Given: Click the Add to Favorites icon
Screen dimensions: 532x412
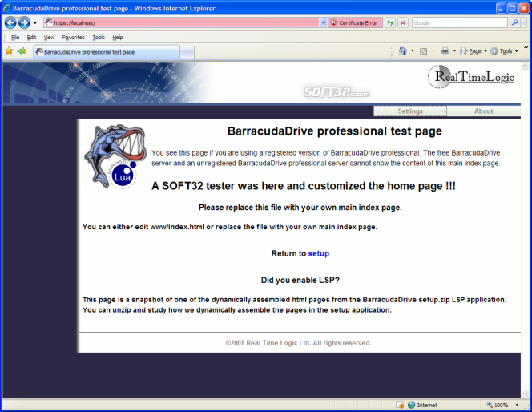Looking at the screenshot, I should pyautogui.click(x=22, y=51).
